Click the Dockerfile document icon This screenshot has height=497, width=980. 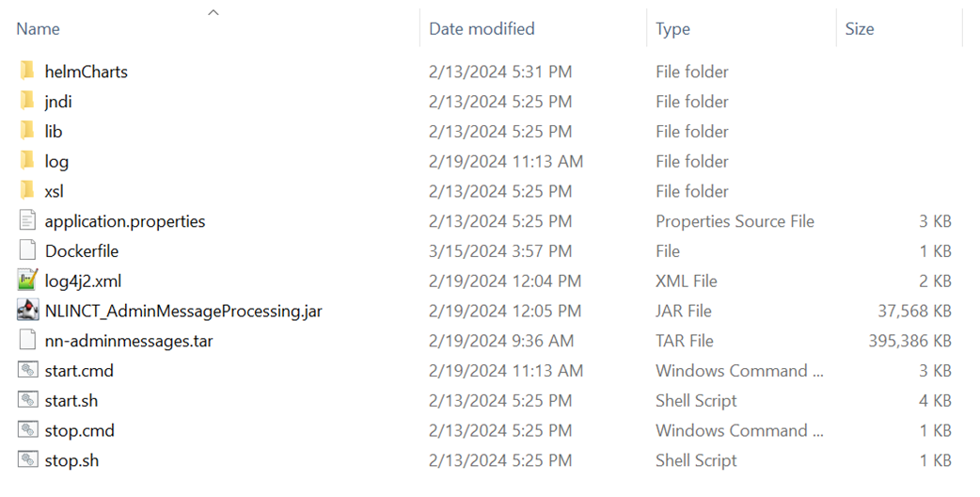click(x=27, y=251)
